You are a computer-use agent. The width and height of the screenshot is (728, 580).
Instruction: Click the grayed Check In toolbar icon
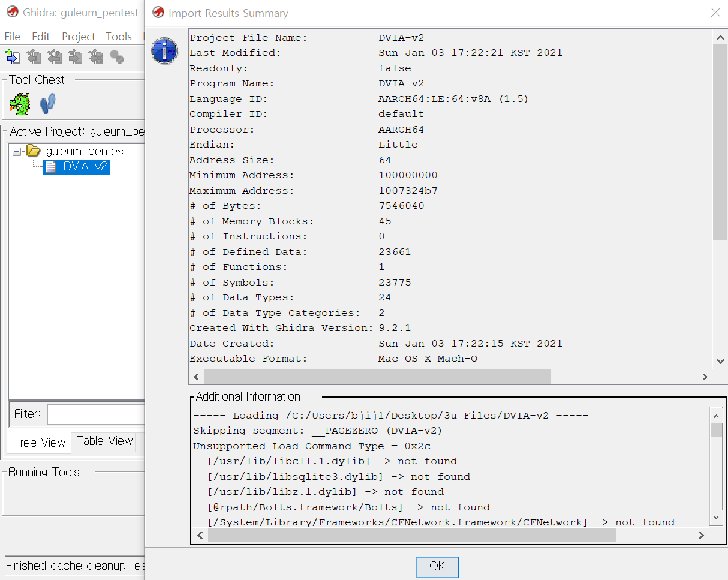tap(75, 56)
